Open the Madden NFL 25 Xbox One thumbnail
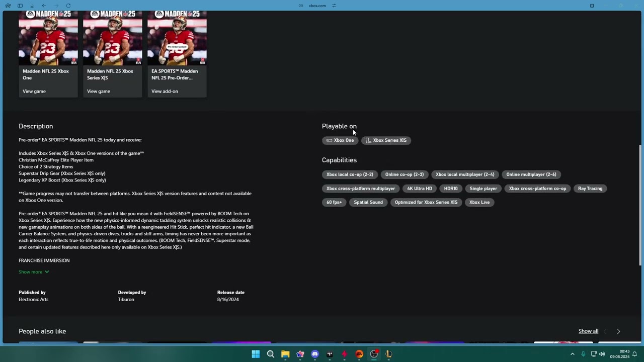 click(x=48, y=38)
